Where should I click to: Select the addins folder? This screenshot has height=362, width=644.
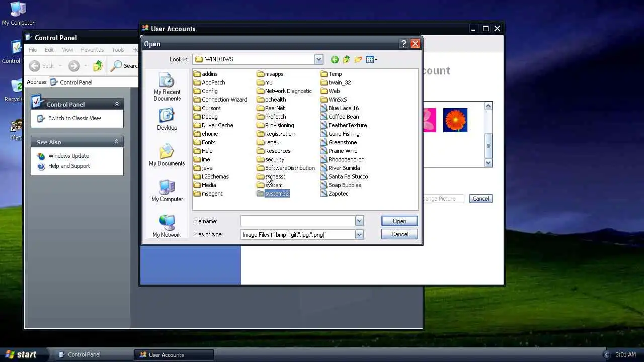[x=205, y=74]
